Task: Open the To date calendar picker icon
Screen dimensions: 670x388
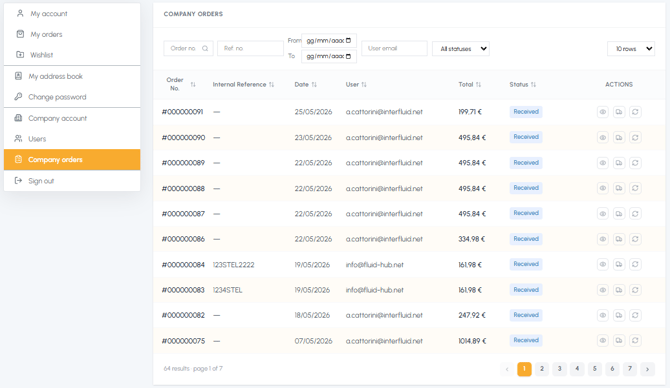Action: [x=348, y=56]
